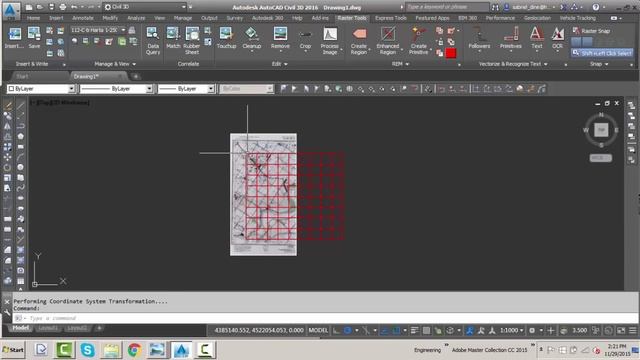
Task: Open the Home ribbon tab
Action: [x=33, y=18]
